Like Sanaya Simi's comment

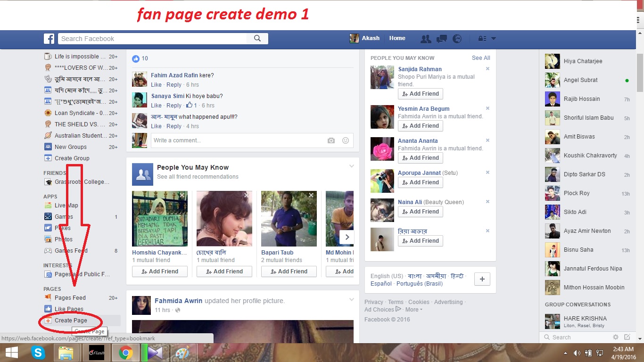click(x=156, y=106)
